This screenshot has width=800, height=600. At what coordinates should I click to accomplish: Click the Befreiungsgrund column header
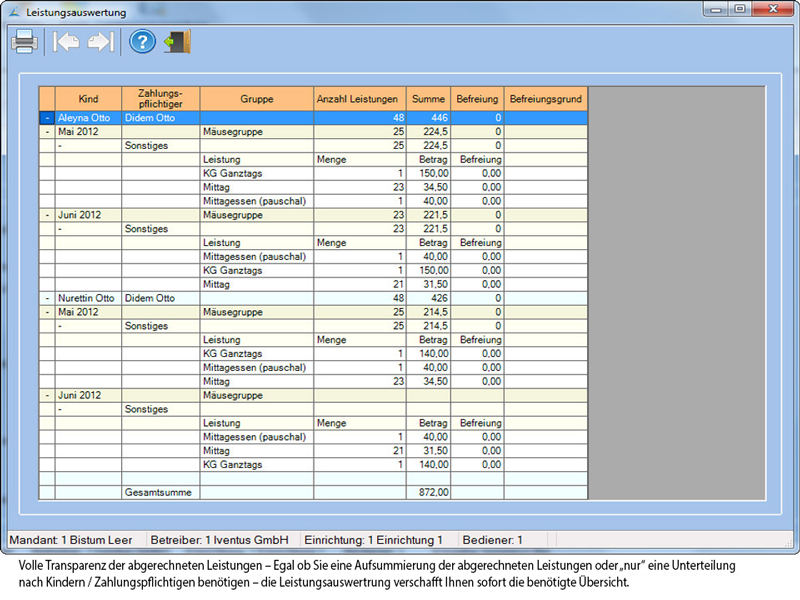point(545,99)
